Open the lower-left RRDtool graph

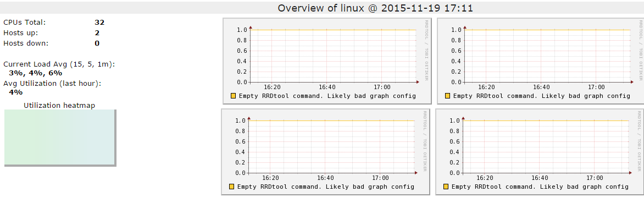click(x=325, y=152)
